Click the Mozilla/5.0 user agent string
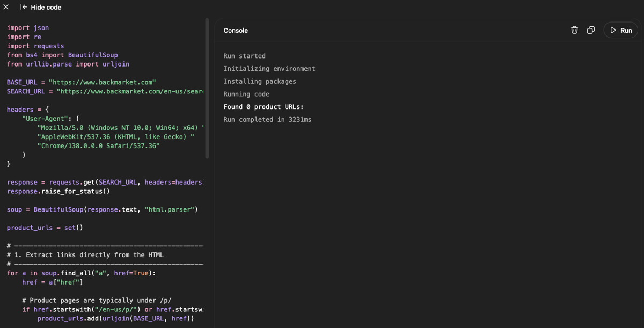Image resolution: width=644 pixels, height=328 pixels. point(121,128)
